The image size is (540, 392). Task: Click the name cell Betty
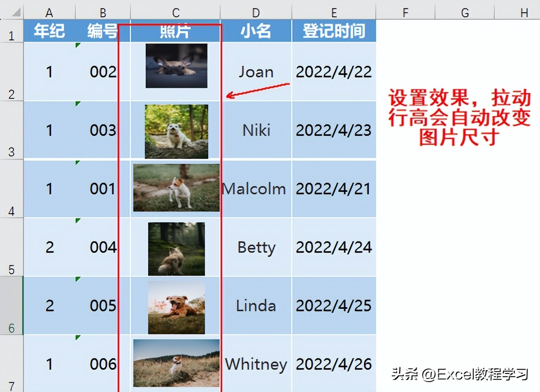[256, 247]
